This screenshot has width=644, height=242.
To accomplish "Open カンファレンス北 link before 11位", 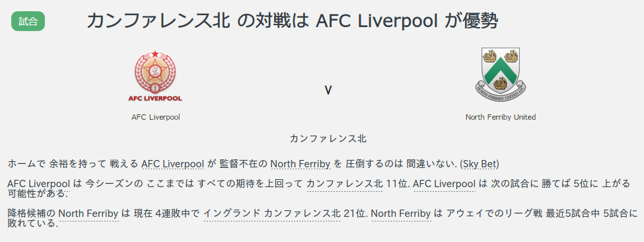I will pos(345,184).
